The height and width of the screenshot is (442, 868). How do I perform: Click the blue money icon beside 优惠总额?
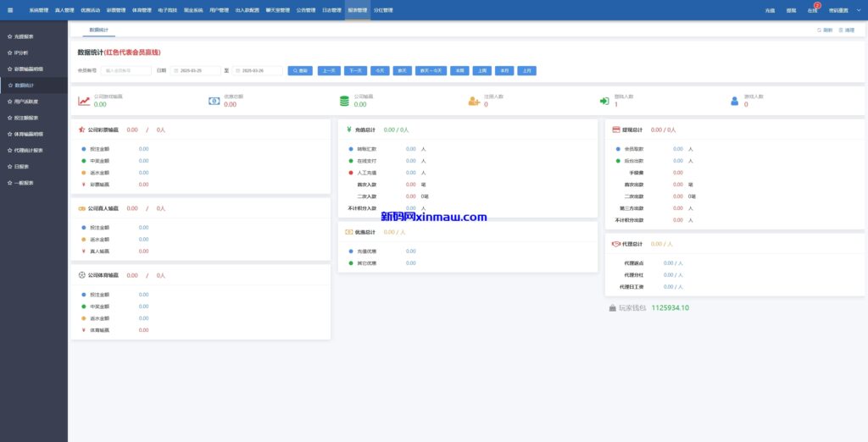click(214, 101)
